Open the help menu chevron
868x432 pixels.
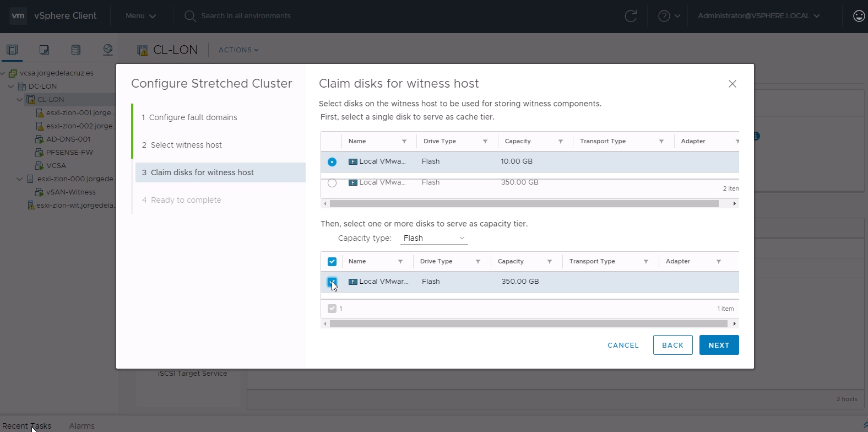click(677, 16)
